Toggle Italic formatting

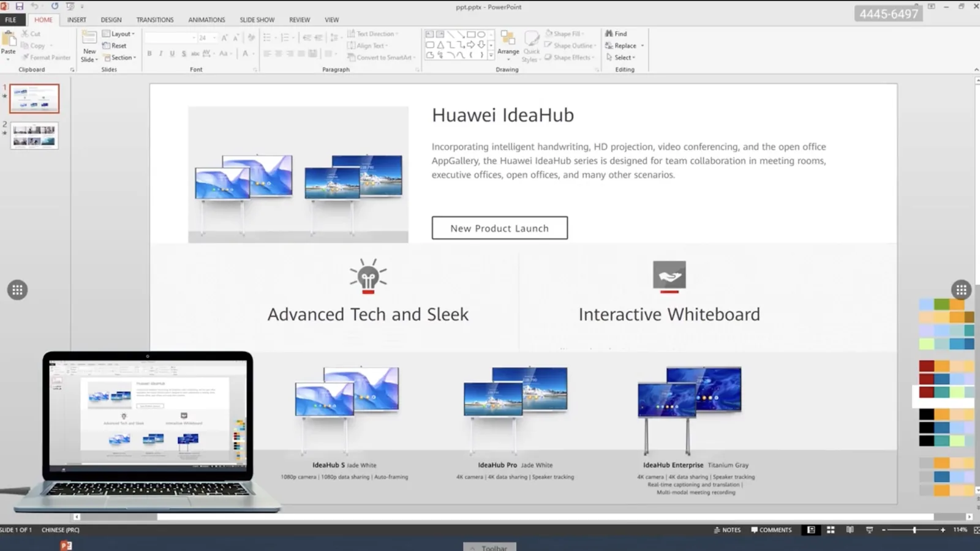[x=160, y=54]
